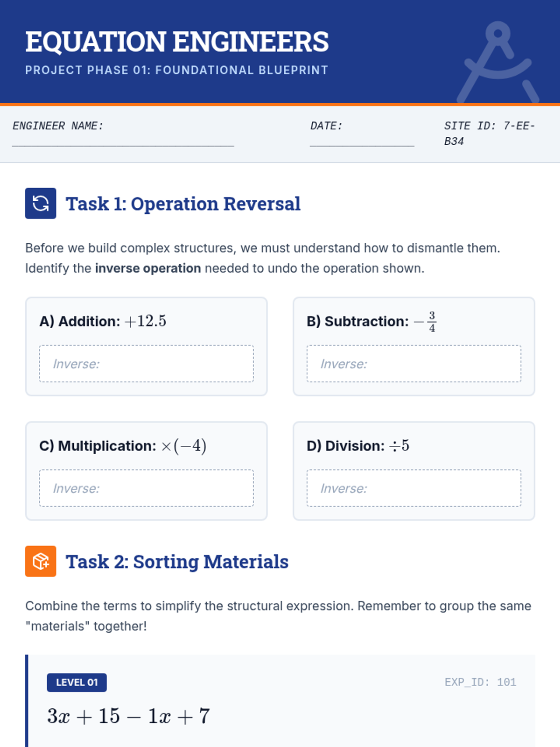The height and width of the screenshot is (747, 560).
Task: Click the Site ID 7-EE-B34 text
Action: (489, 133)
